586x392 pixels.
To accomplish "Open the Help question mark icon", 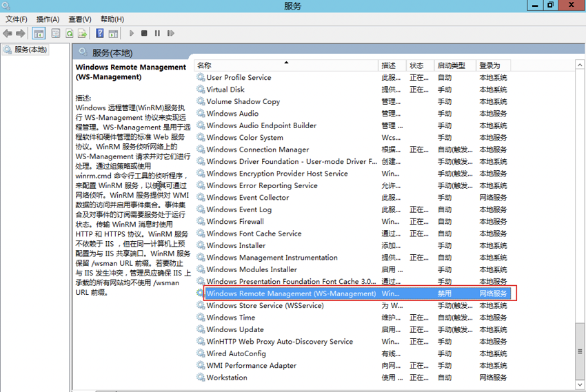I will 100,33.
